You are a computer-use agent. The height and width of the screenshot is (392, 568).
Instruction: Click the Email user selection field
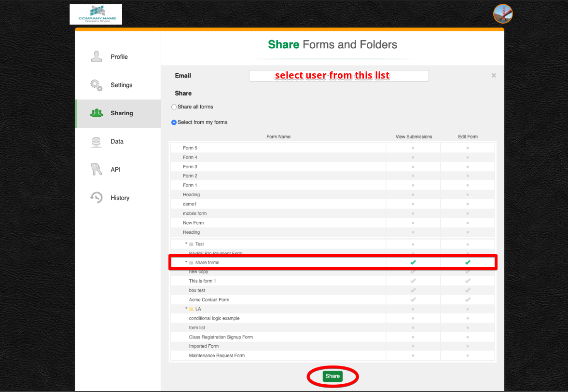tap(338, 76)
